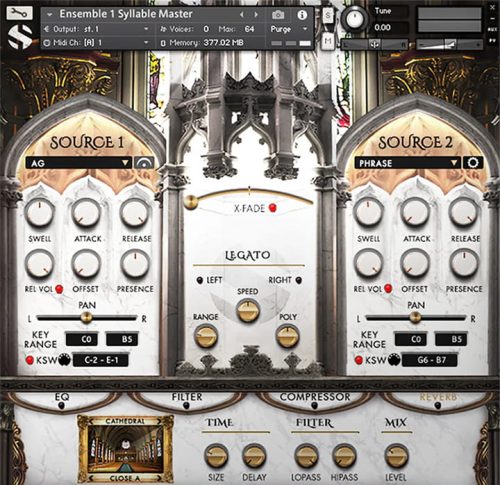
Task: Click Source 1 low key range C0
Action: tap(82, 339)
